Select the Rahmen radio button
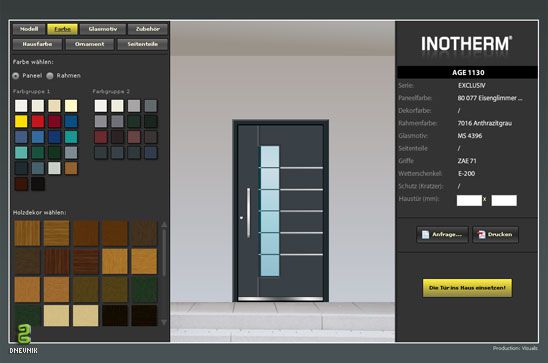Image resolution: width=548 pixels, height=363 pixels. (x=50, y=76)
